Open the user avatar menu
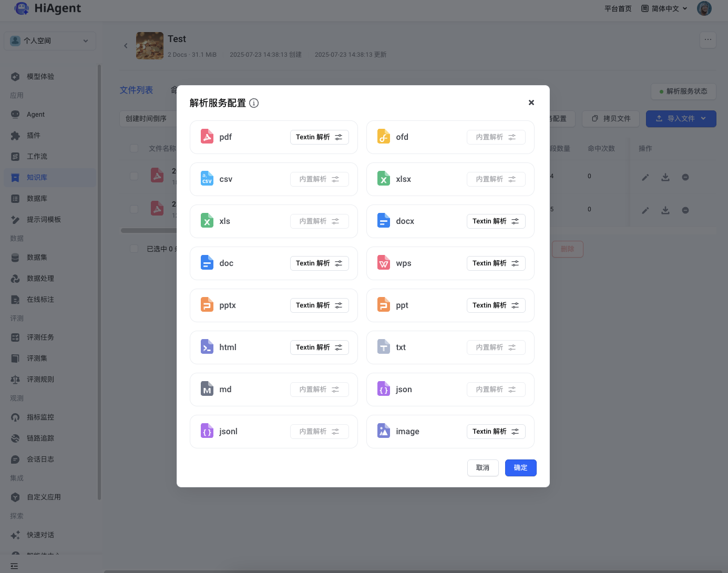The image size is (728, 573). pos(704,8)
